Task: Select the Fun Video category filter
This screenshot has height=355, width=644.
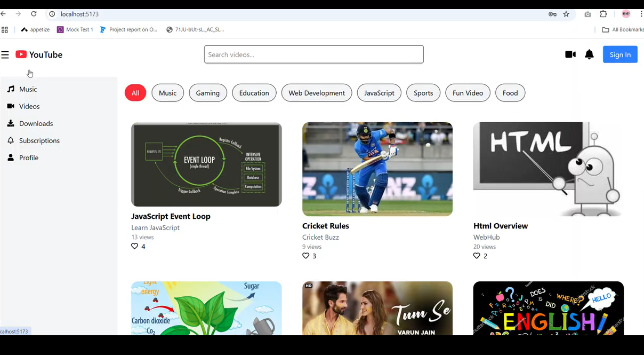Action: pos(468,93)
